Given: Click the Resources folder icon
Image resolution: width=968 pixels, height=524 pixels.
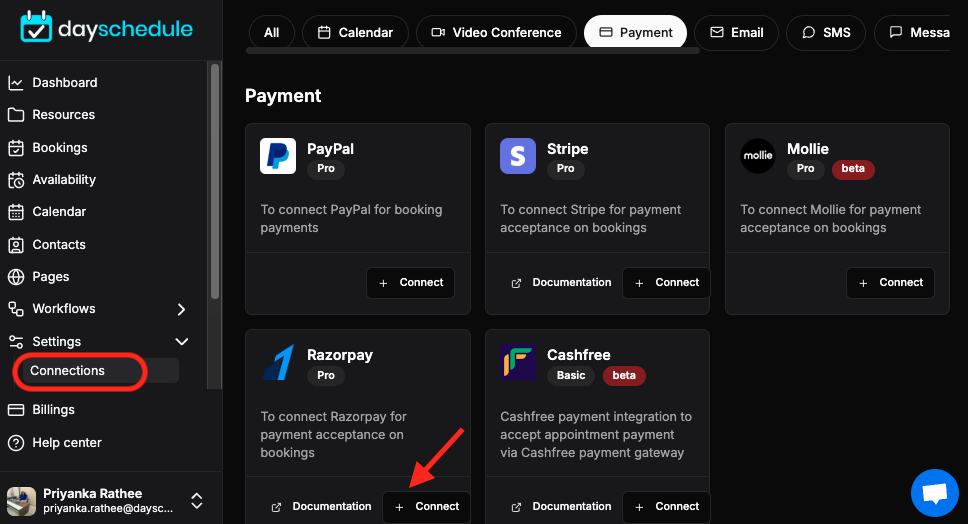Looking at the screenshot, I should coord(15,115).
